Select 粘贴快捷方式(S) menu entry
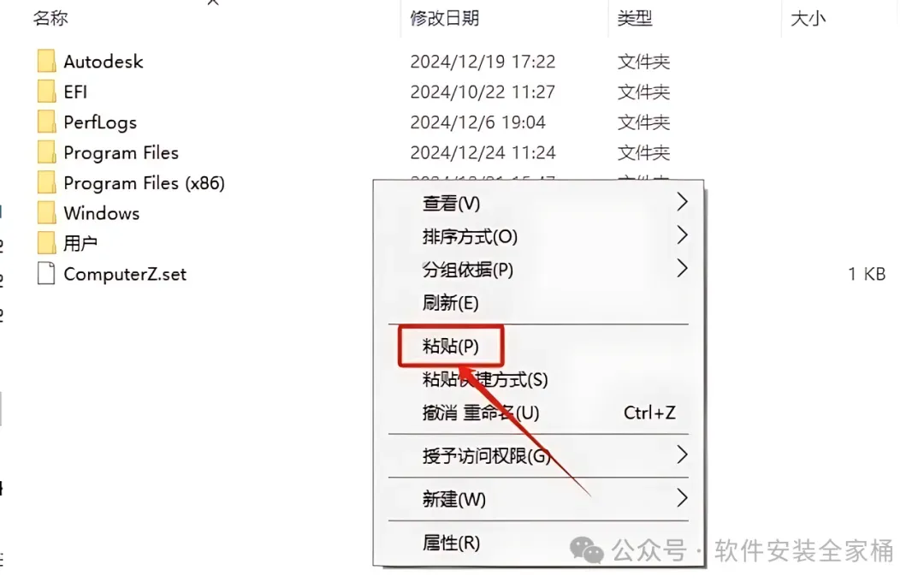 click(x=485, y=379)
